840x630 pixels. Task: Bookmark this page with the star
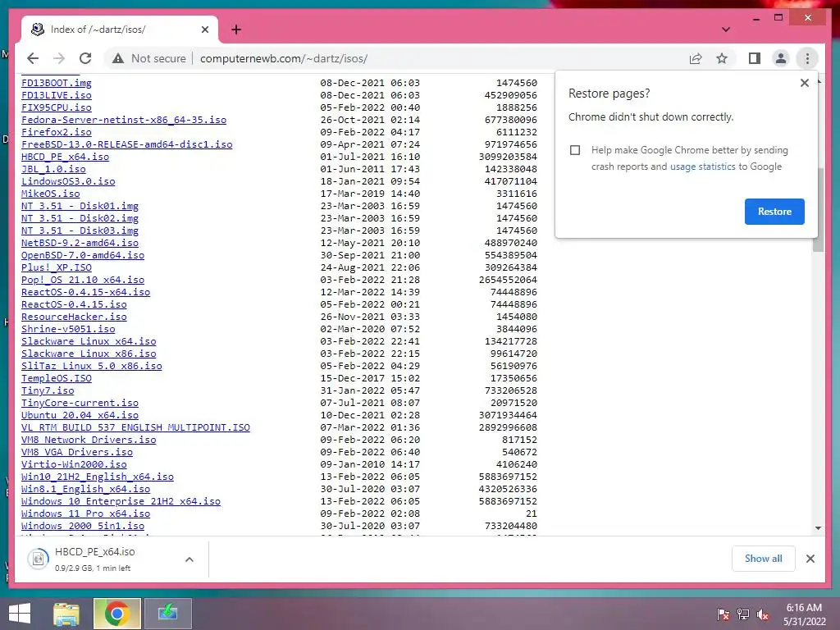[x=722, y=58]
